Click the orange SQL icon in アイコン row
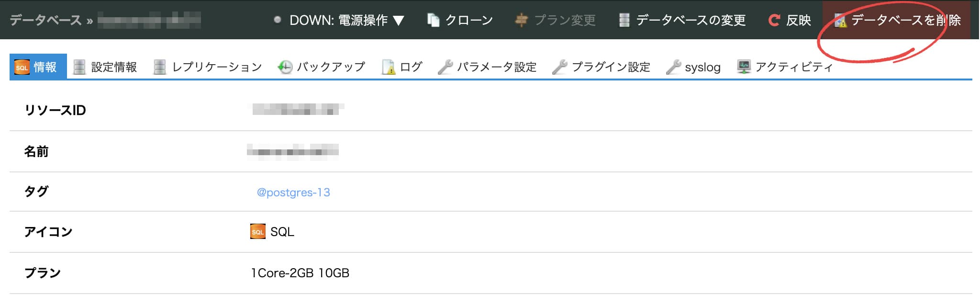Image resolution: width=980 pixels, height=295 pixels. 258,232
